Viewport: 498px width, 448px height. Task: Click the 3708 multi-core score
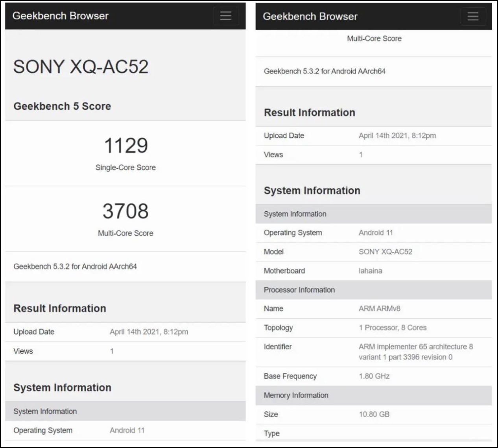(126, 211)
